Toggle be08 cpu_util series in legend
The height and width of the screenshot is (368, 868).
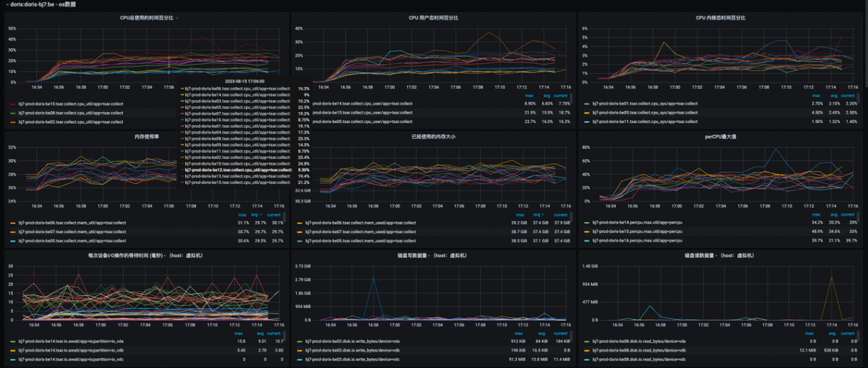(70, 113)
